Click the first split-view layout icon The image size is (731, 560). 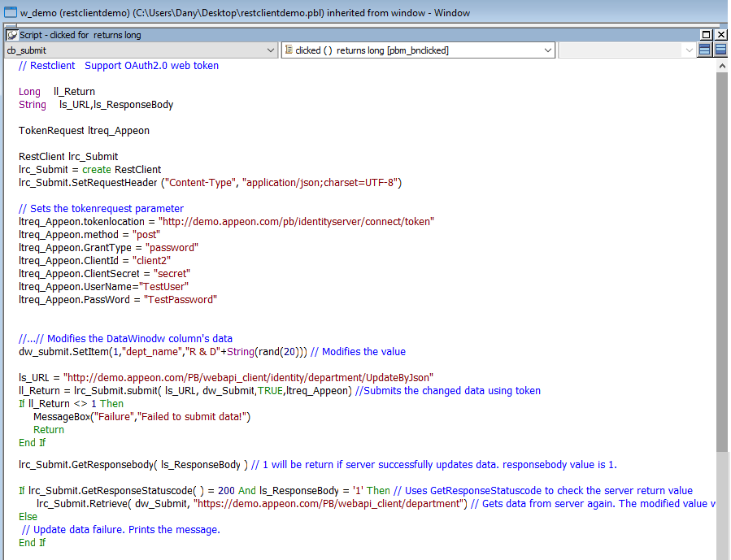705,50
